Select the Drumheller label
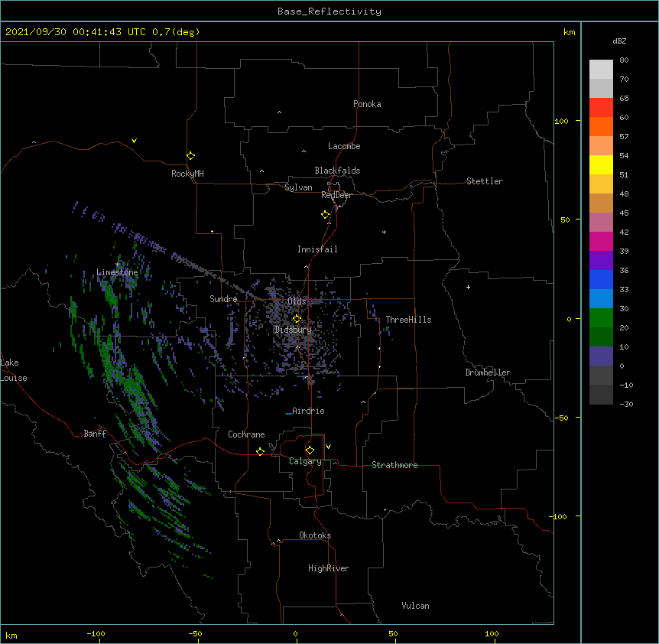The height and width of the screenshot is (644, 659). tap(488, 372)
